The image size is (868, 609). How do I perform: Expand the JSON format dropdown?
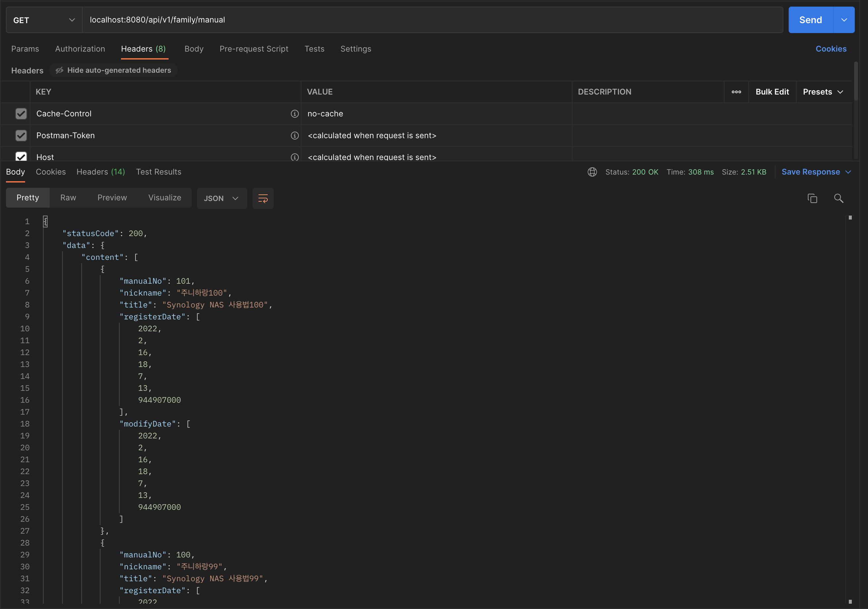point(221,198)
